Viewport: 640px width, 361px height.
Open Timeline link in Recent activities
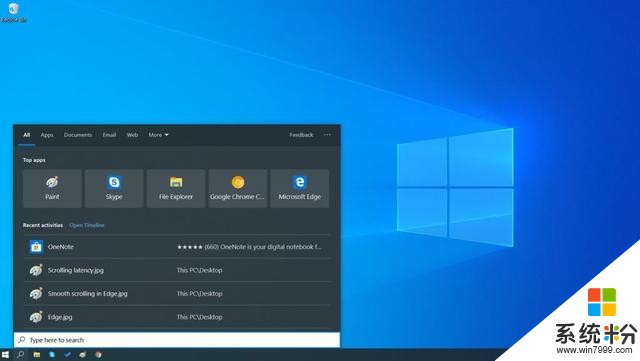coord(87,225)
